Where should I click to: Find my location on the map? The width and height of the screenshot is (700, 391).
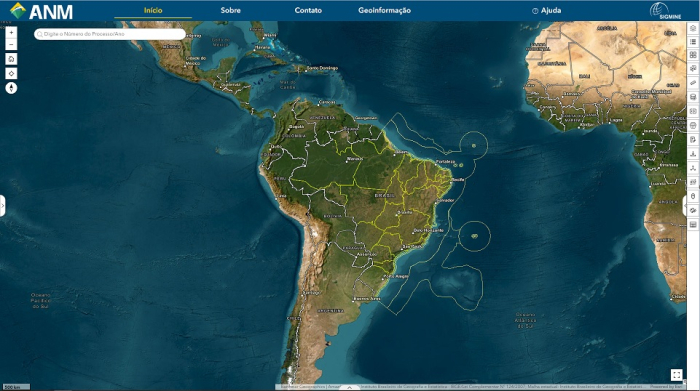(11, 73)
